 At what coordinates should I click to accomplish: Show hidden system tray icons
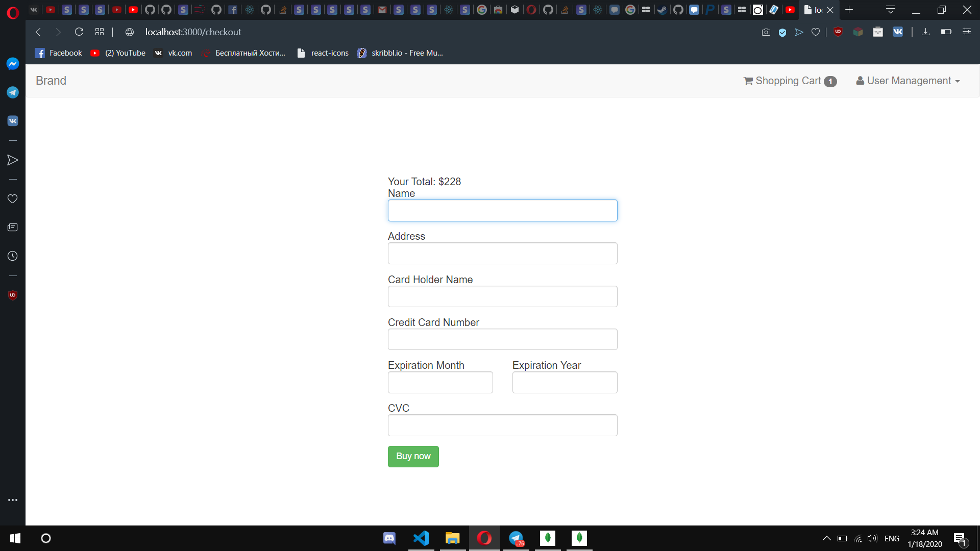click(826, 538)
